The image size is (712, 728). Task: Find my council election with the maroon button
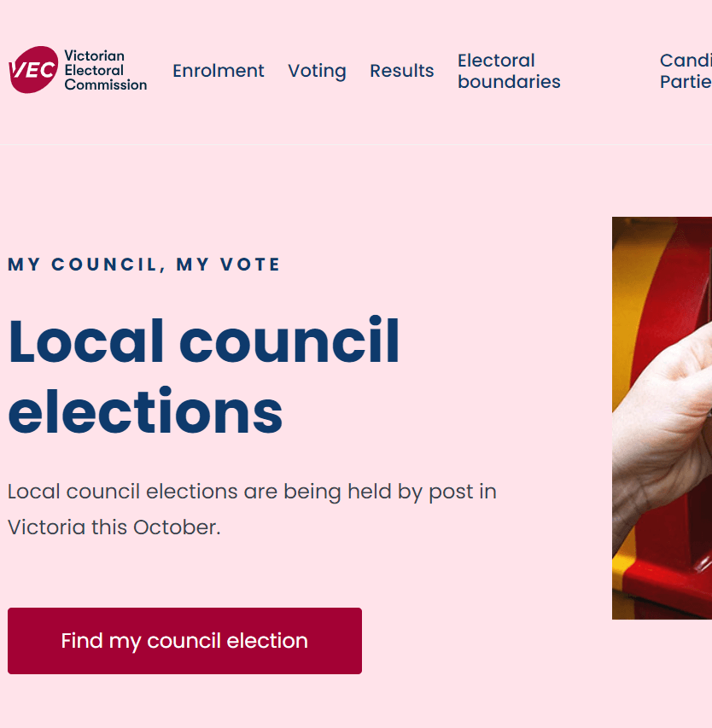184,641
